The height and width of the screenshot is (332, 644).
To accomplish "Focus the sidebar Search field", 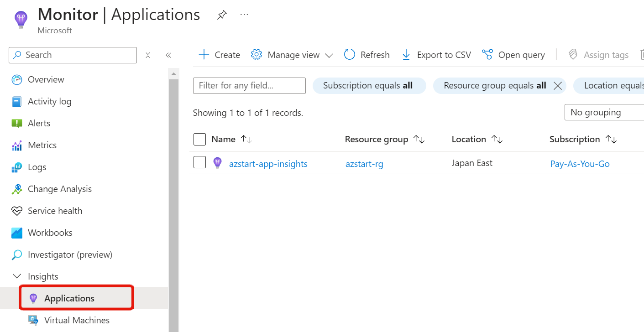I will (73, 55).
